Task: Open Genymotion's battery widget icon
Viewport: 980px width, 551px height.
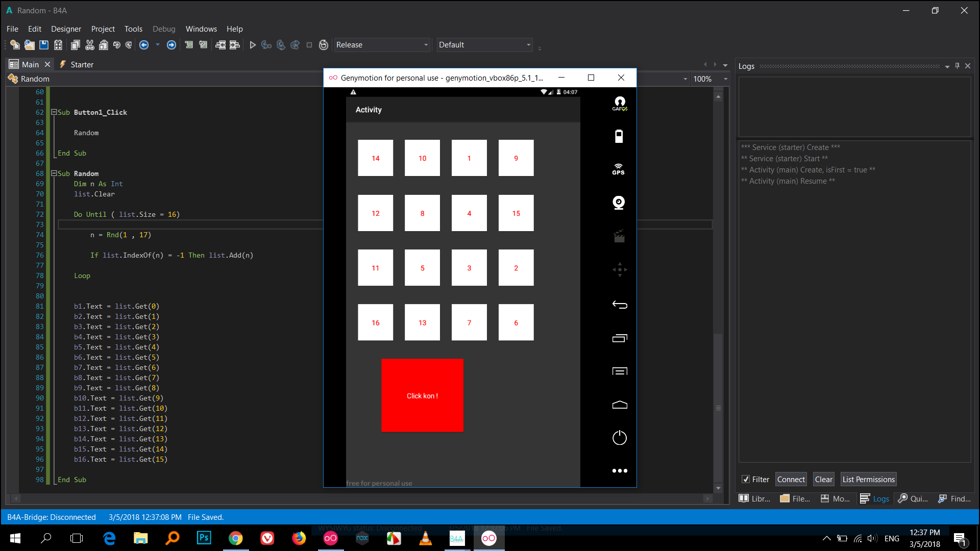Action: click(619, 136)
